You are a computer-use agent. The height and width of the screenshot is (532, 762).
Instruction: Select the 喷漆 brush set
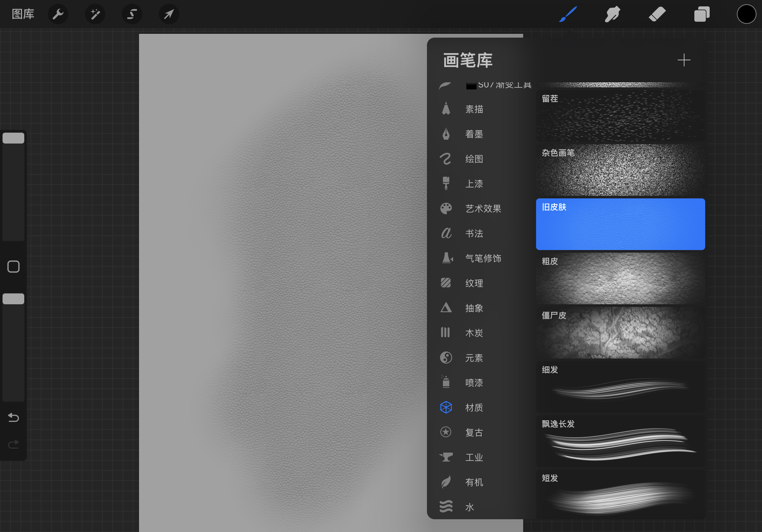pyautogui.click(x=474, y=383)
